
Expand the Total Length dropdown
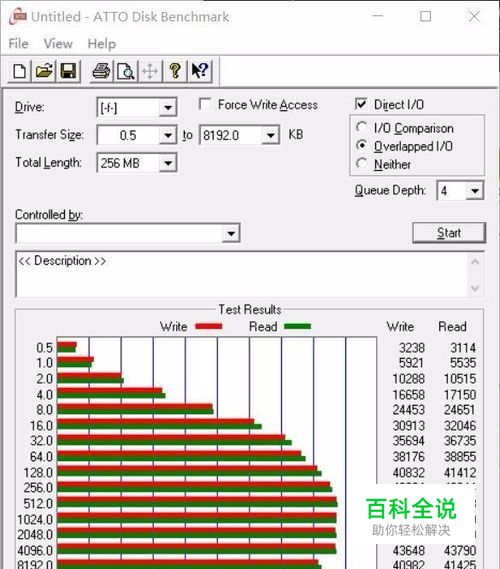click(168, 163)
